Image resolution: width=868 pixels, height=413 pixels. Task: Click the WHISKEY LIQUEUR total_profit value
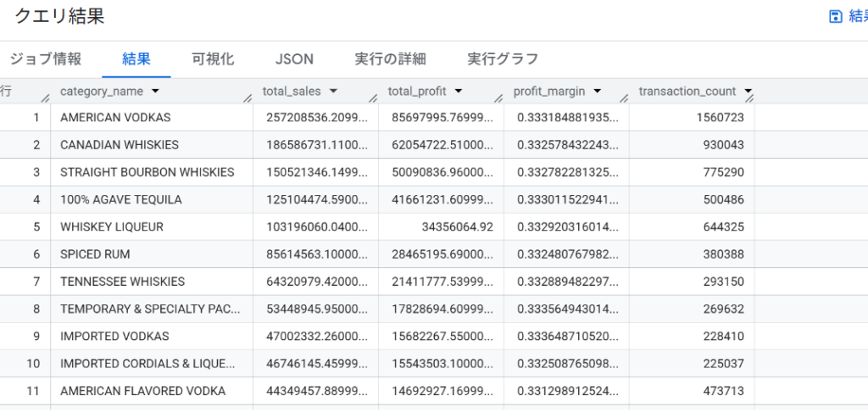coord(456,226)
